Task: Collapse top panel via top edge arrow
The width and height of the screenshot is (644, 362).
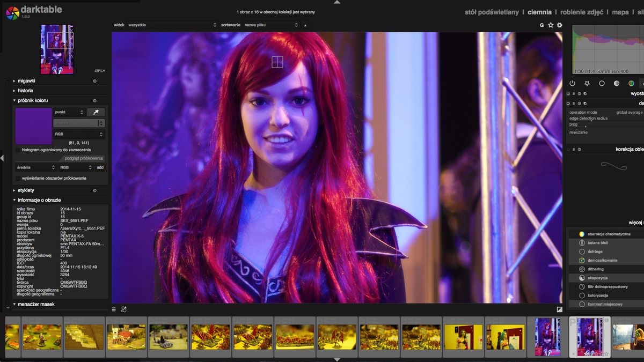Action: click(x=337, y=2)
